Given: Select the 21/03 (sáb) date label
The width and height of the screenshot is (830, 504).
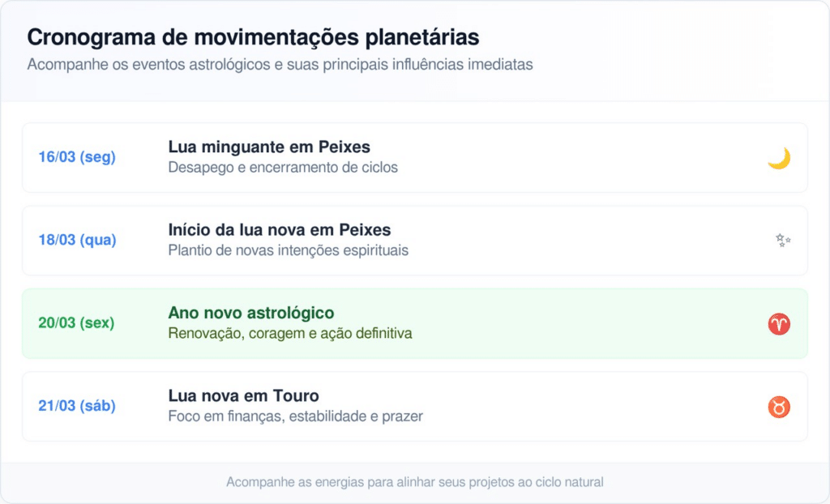Looking at the screenshot, I should [77, 406].
